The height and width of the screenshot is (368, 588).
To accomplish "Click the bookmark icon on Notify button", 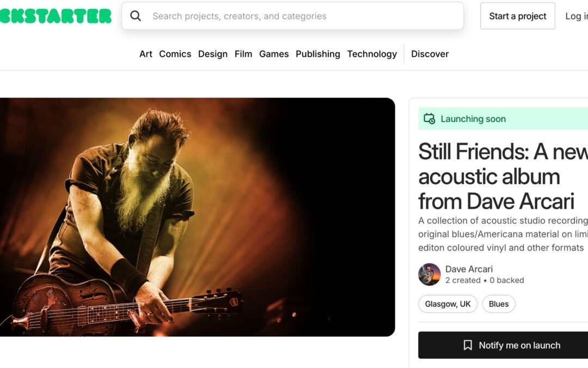I will 468,345.
